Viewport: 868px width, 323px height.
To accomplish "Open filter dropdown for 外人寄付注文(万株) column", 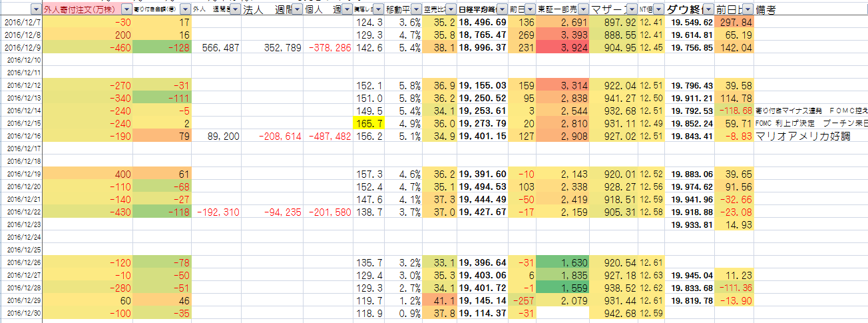I will 126,10.
